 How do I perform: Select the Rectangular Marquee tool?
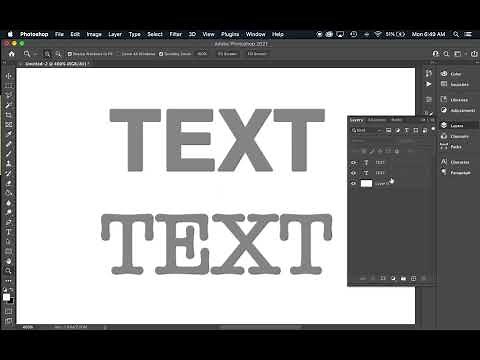pos(9,86)
